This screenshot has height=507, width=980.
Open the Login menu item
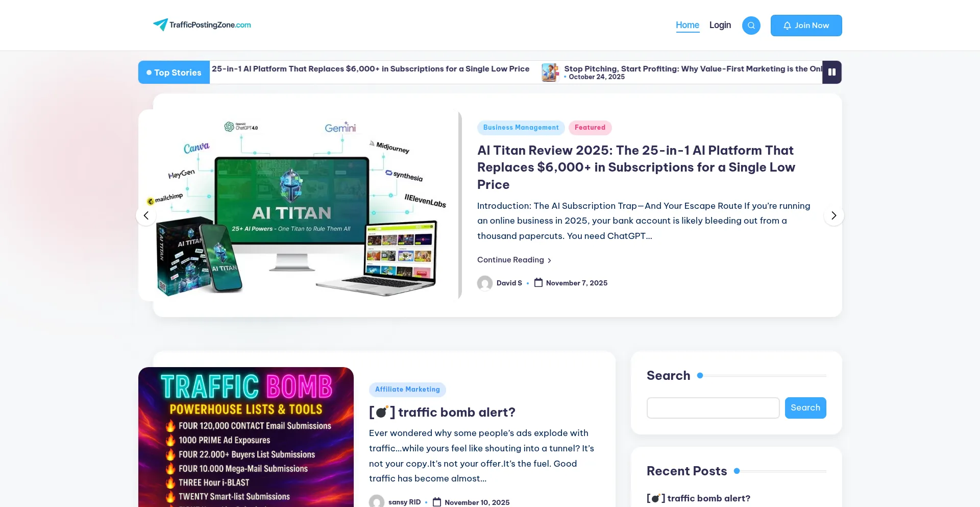click(x=720, y=25)
